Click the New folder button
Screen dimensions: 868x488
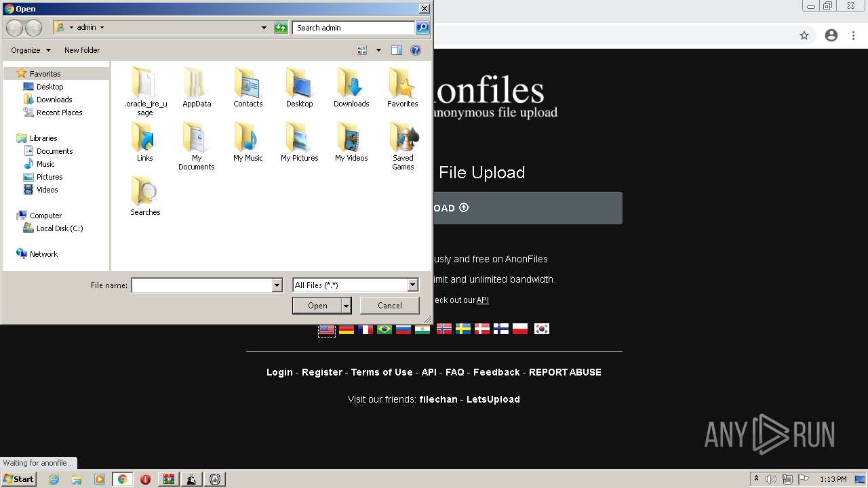tap(82, 50)
